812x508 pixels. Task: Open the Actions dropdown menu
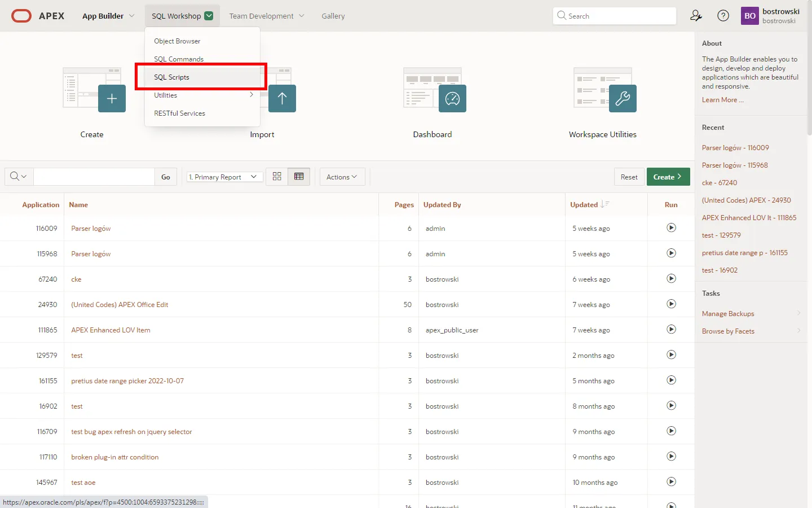pos(342,177)
